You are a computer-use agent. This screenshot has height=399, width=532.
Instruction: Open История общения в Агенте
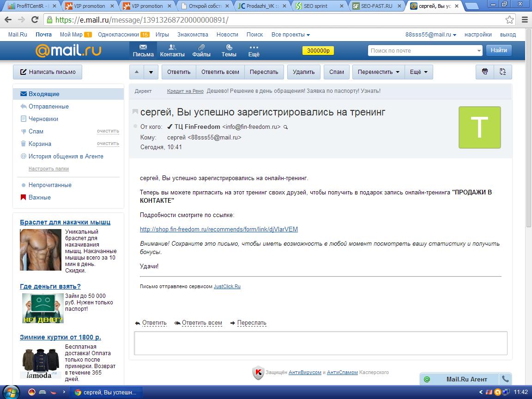(x=66, y=157)
